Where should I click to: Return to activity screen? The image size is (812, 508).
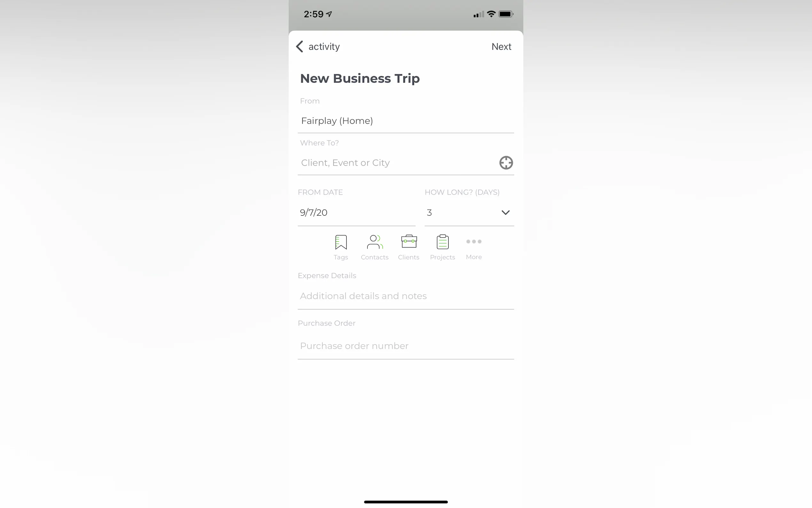click(324, 46)
